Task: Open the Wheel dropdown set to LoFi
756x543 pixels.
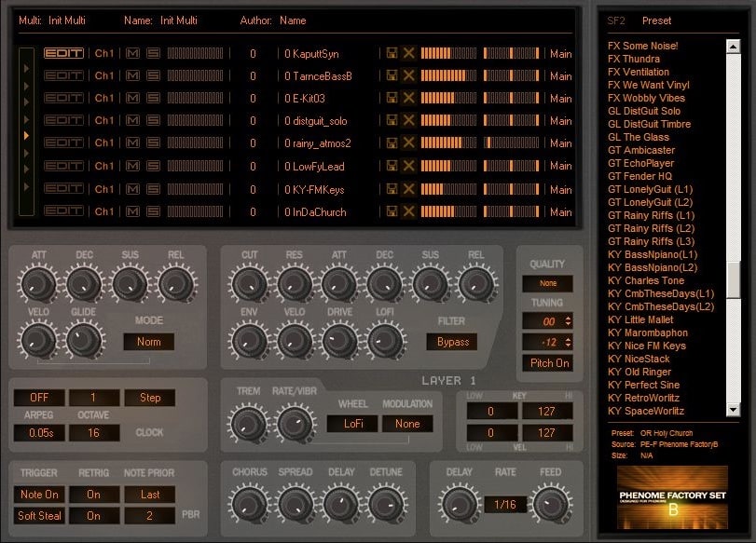Action: [352, 424]
